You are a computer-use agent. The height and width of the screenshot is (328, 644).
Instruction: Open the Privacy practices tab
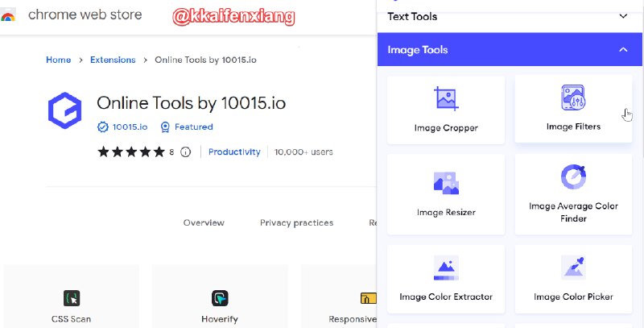click(x=296, y=222)
